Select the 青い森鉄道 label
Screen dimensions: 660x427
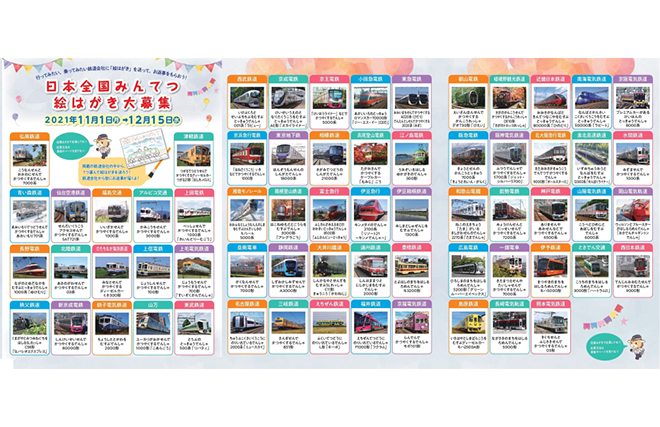pyautogui.click(x=29, y=192)
